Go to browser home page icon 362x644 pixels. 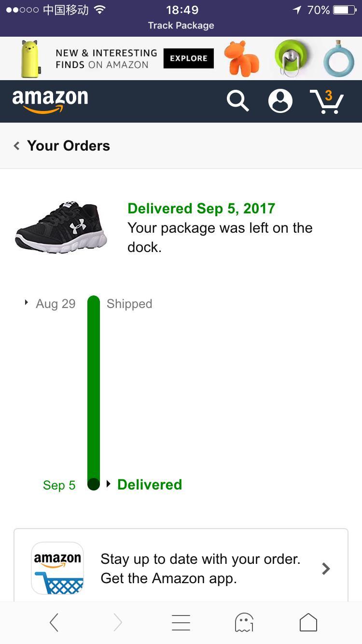pos(308,623)
